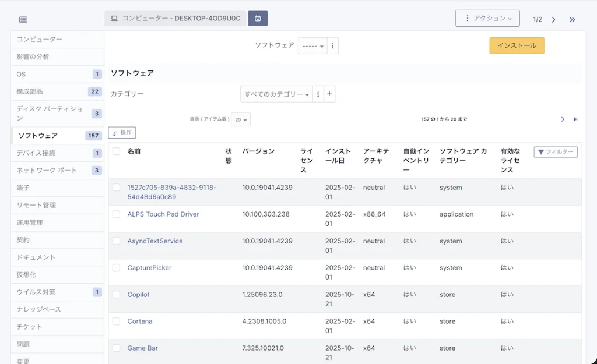The height and width of the screenshot is (364, 597).
Task: Open the CapturePicker link
Action: click(149, 268)
